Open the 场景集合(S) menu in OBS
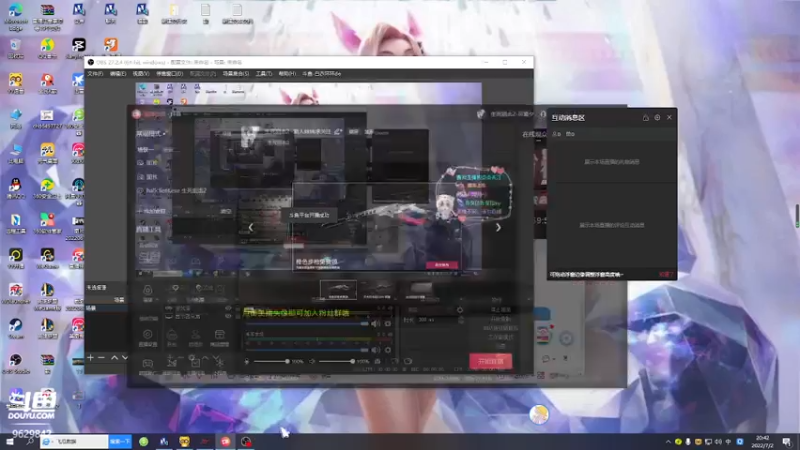The width and height of the screenshot is (800, 450). (236, 74)
